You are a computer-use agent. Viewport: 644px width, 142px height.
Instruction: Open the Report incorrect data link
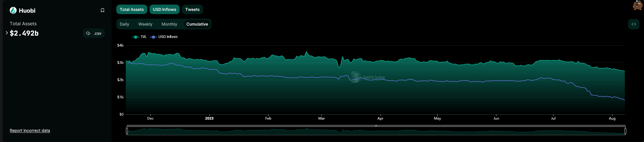pos(30,131)
